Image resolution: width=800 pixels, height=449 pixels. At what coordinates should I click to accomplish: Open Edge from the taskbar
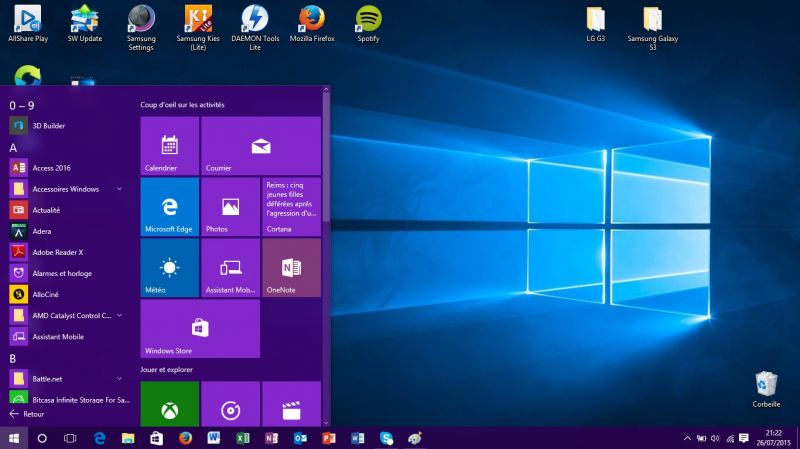point(99,438)
